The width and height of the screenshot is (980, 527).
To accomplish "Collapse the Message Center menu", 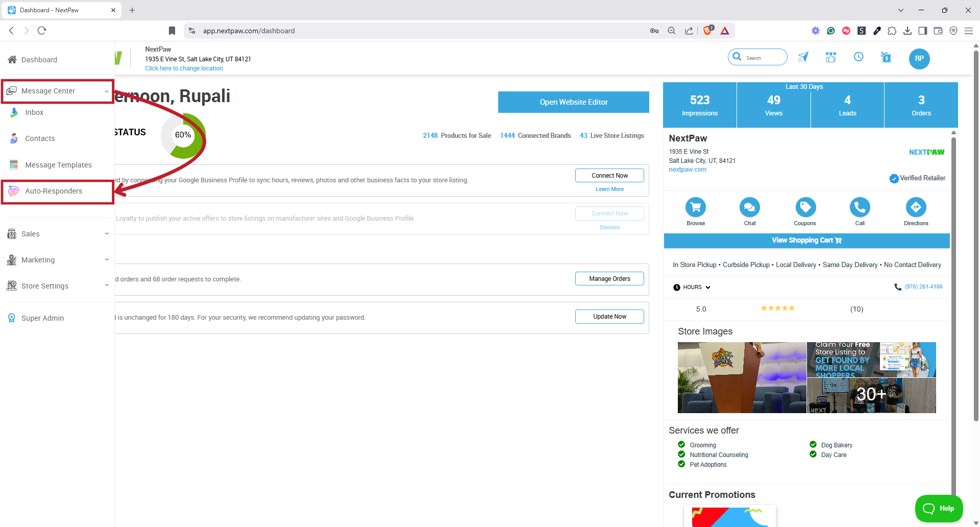I will 57,91.
